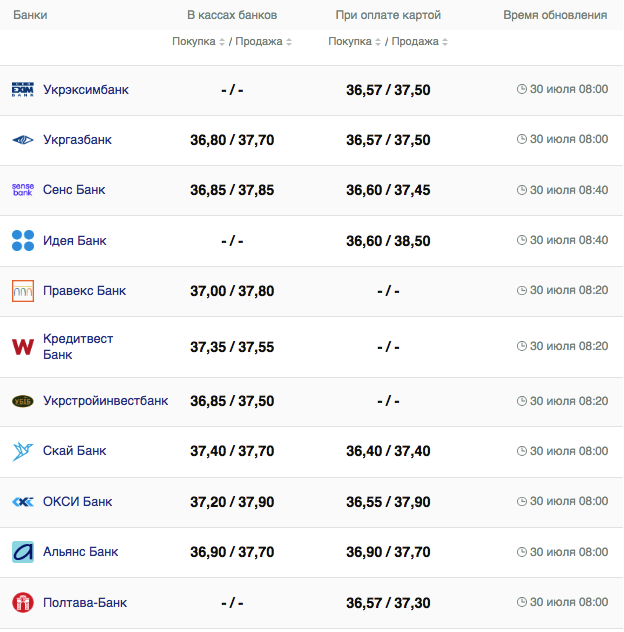This screenshot has width=624, height=632.
Task: Click the Укрэксимбанк logo icon
Action: [x=23, y=90]
